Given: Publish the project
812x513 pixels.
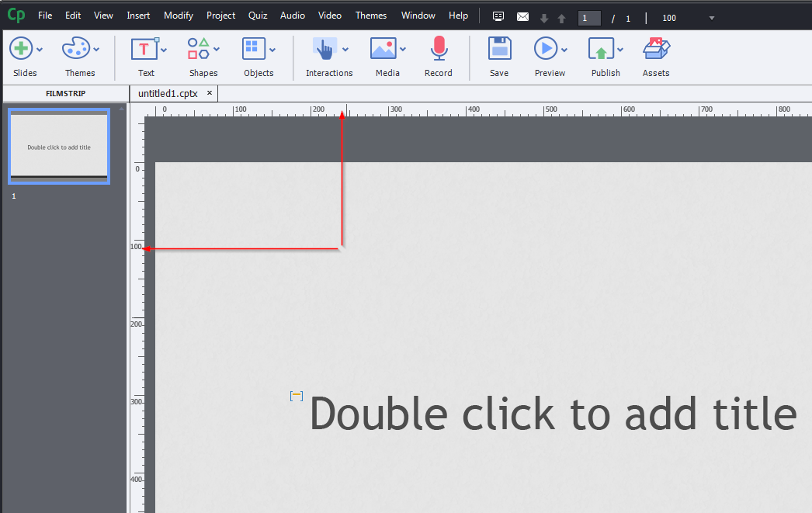Looking at the screenshot, I should tap(603, 49).
